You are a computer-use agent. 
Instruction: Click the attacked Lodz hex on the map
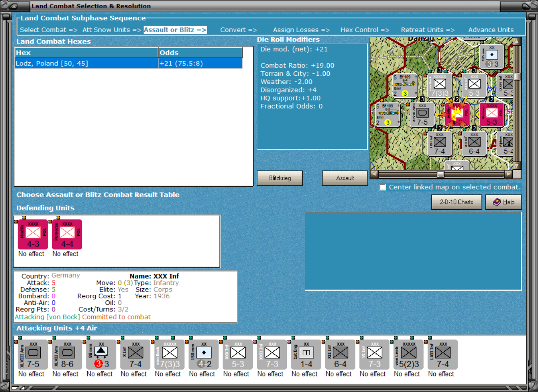coord(457,114)
